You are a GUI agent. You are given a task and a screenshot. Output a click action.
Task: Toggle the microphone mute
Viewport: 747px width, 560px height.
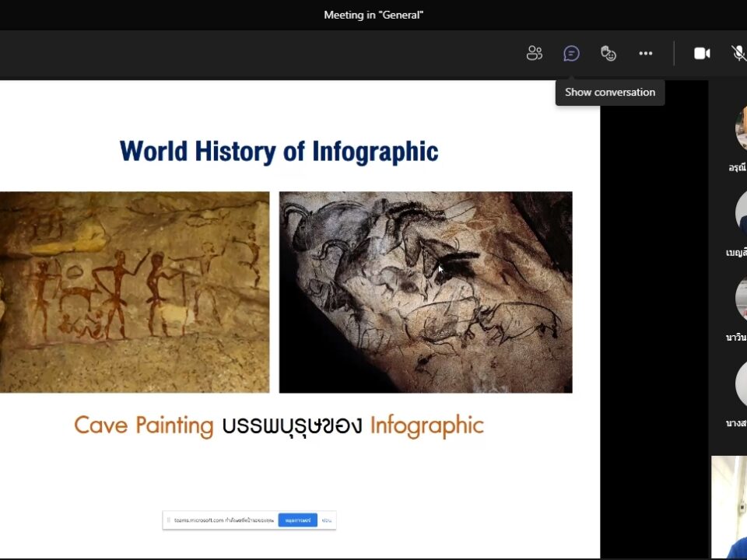(x=739, y=54)
